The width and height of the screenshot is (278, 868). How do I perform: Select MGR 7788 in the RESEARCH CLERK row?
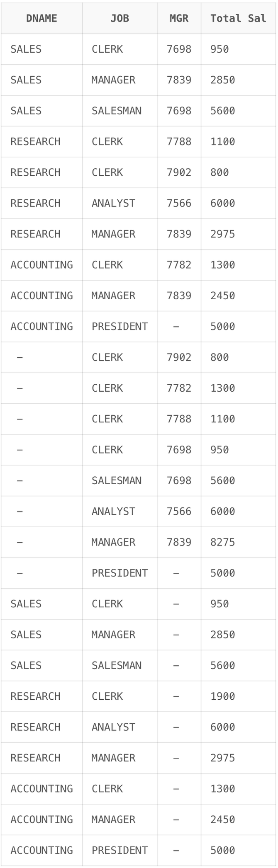(179, 142)
